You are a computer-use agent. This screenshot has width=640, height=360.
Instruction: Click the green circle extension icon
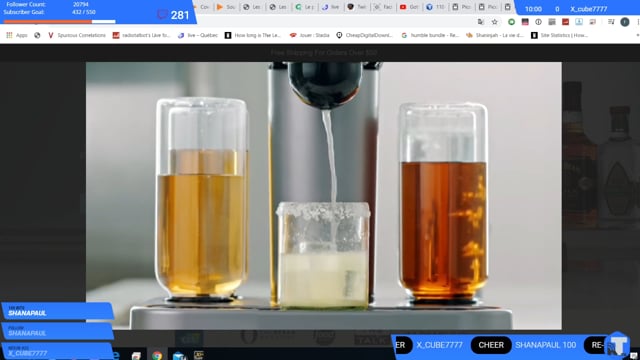click(x=511, y=22)
